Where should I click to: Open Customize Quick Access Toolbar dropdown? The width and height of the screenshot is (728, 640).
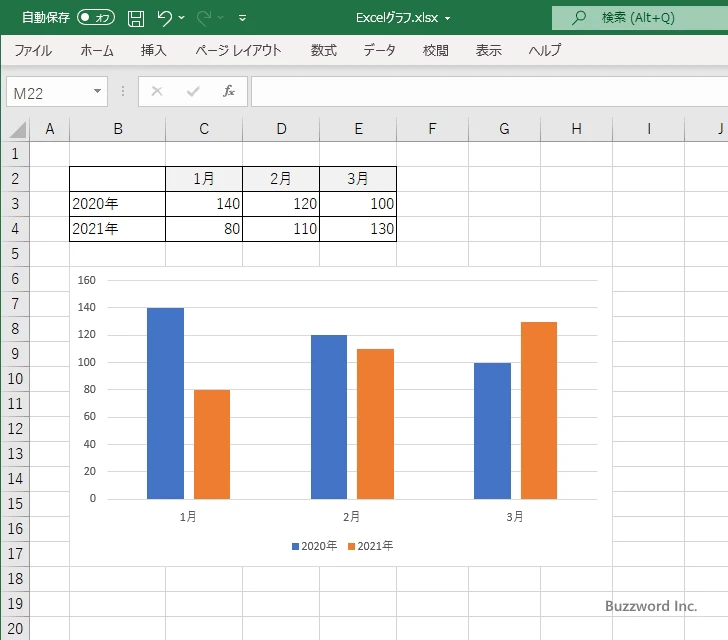(x=242, y=19)
